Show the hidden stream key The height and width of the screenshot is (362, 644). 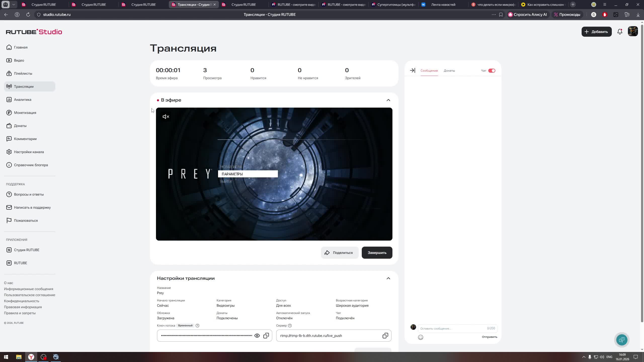[x=257, y=336]
